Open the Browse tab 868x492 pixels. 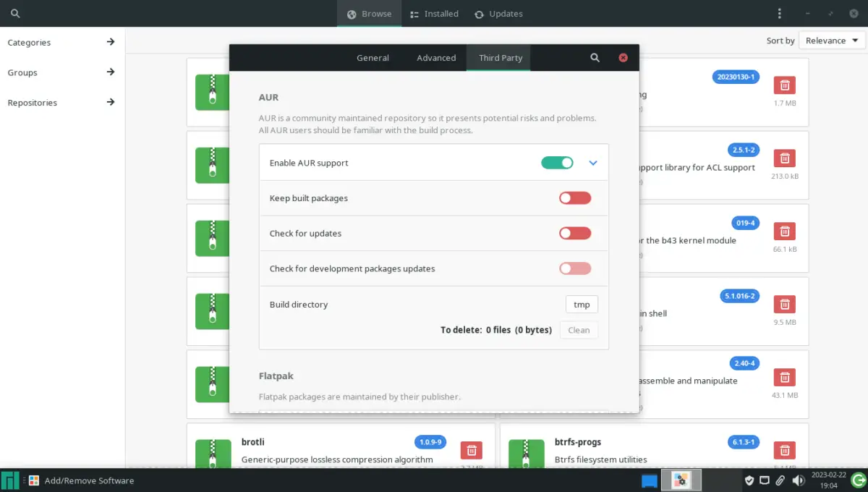tap(369, 14)
